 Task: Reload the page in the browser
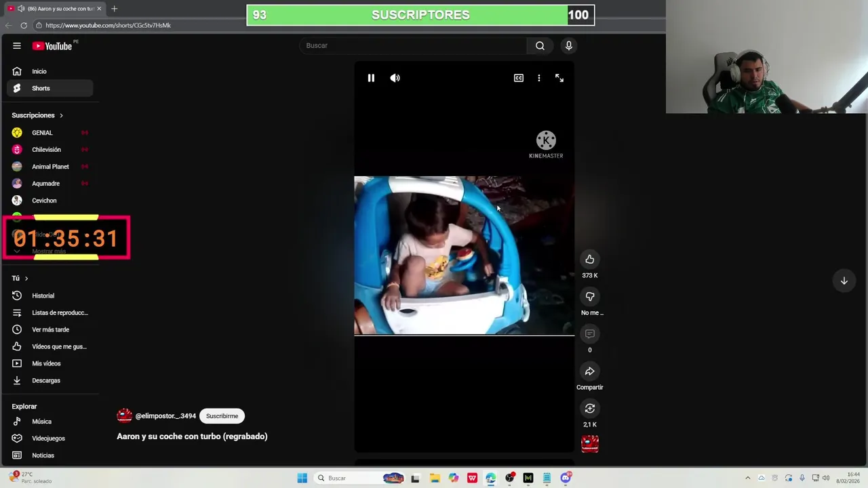tap(24, 25)
